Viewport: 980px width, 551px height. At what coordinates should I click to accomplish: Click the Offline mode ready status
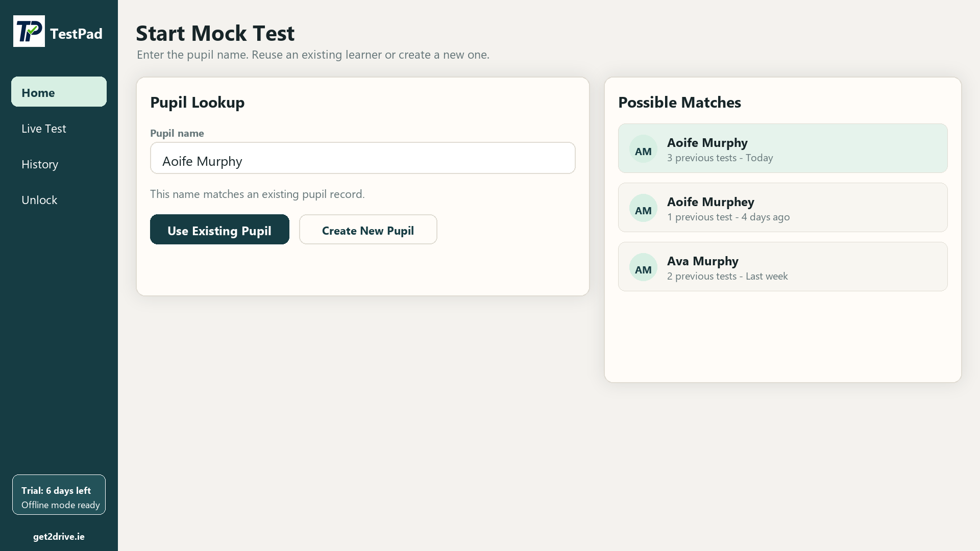pos(60,505)
